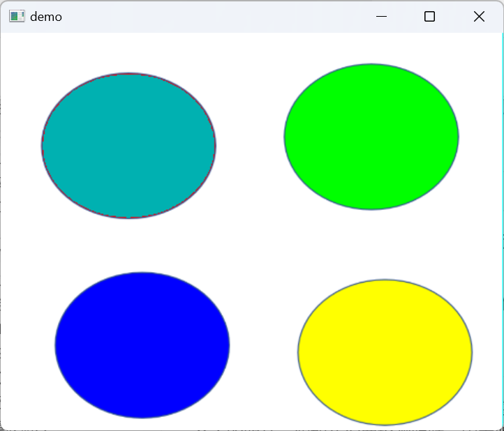504x431 pixels.
Task: Click the blue ellipse
Action: coord(142,345)
